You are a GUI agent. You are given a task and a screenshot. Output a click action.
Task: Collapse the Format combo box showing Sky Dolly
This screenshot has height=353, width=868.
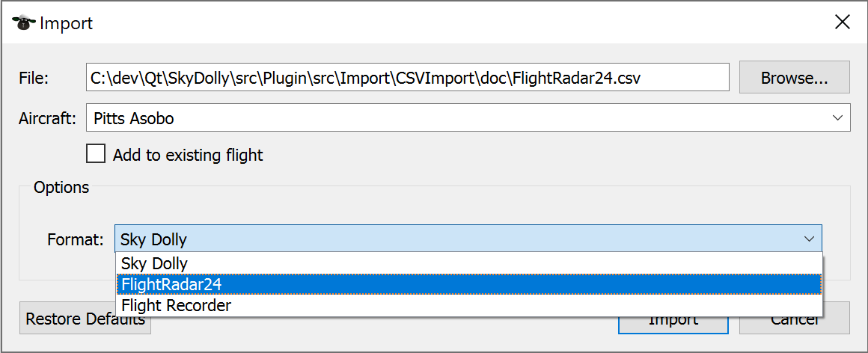pyautogui.click(x=468, y=239)
